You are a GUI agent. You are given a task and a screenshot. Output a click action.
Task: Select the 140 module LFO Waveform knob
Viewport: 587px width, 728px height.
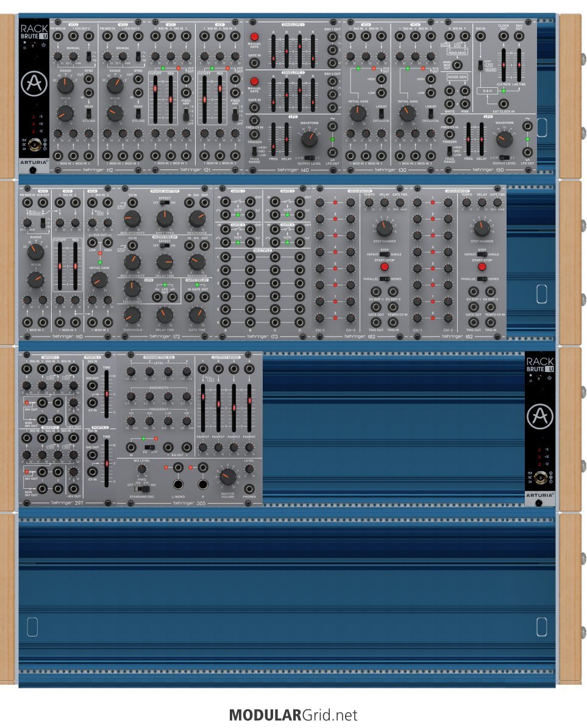pos(309,138)
